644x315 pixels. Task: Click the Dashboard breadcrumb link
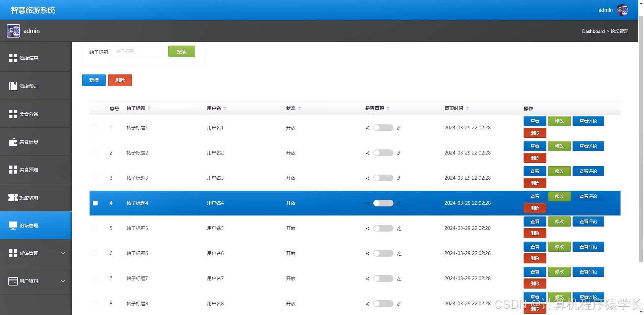pos(593,31)
